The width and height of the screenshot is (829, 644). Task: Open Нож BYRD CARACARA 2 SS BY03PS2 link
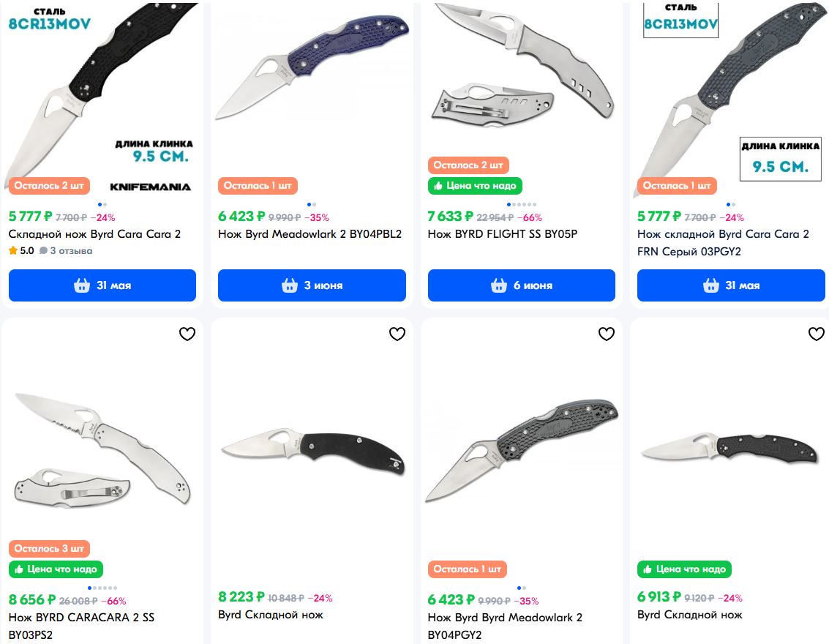coord(81,626)
